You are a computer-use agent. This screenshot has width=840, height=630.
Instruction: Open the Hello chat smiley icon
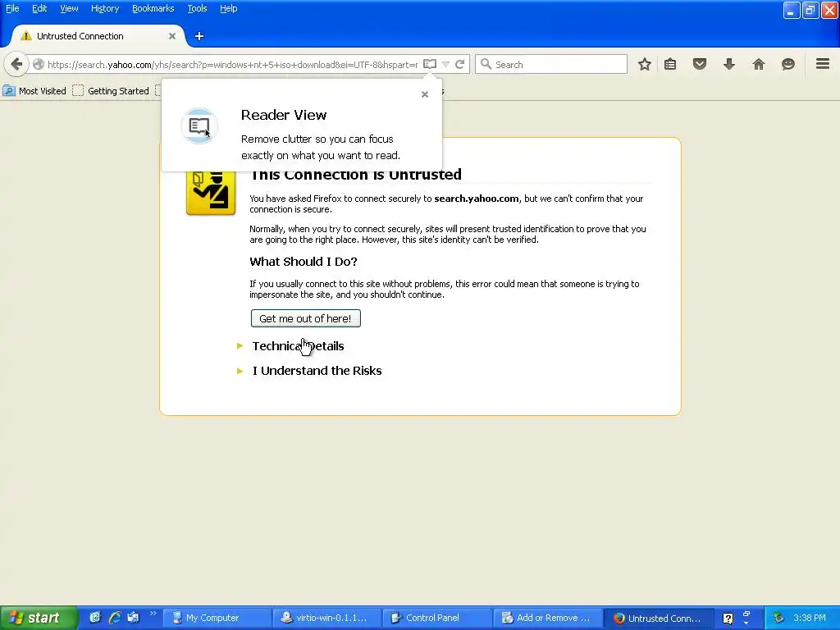(788, 64)
